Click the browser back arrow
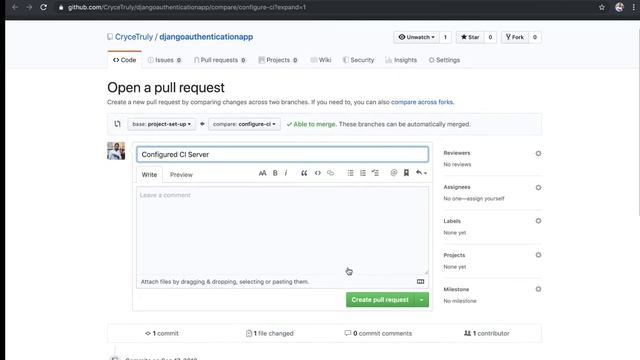 tap(15, 7)
